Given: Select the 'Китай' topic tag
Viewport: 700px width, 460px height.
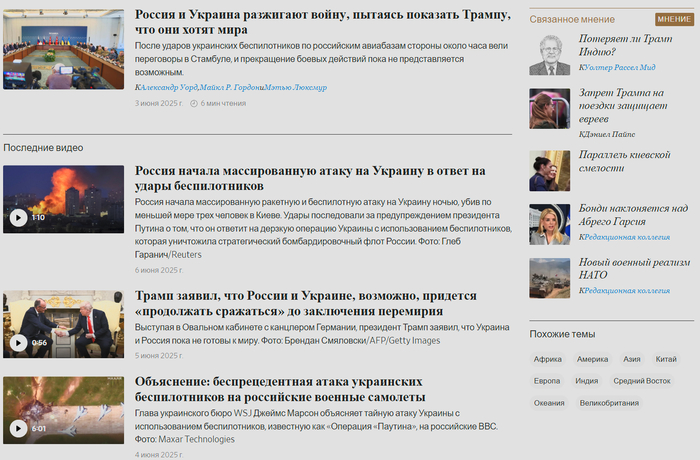Looking at the screenshot, I should coord(666,359).
